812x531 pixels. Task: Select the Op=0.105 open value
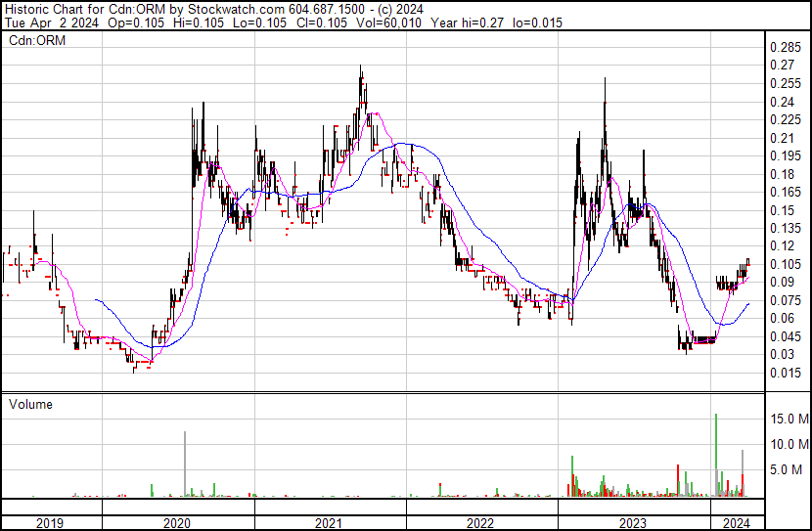[x=136, y=22]
